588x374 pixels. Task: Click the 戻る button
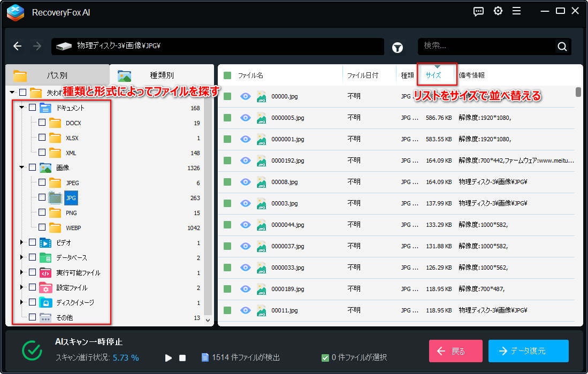[456, 351]
